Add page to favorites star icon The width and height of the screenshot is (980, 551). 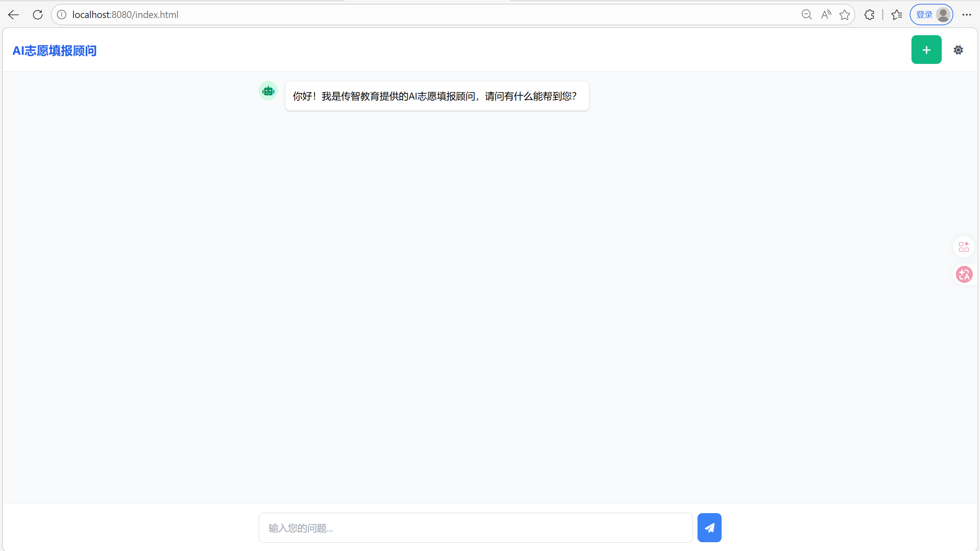[x=844, y=15]
